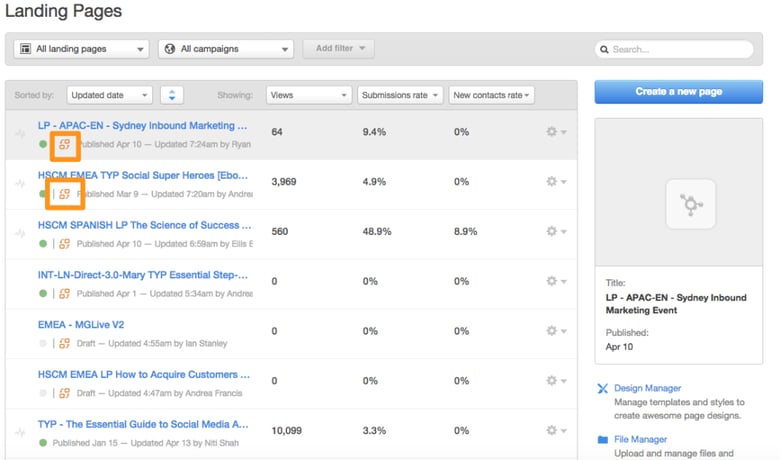780x460 pixels.
Task: Open the New contacts rate column dropdown
Action: [x=491, y=95]
